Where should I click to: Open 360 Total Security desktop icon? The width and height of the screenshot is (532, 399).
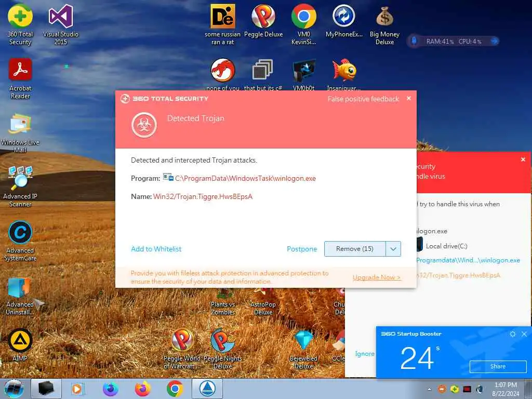pos(20,24)
